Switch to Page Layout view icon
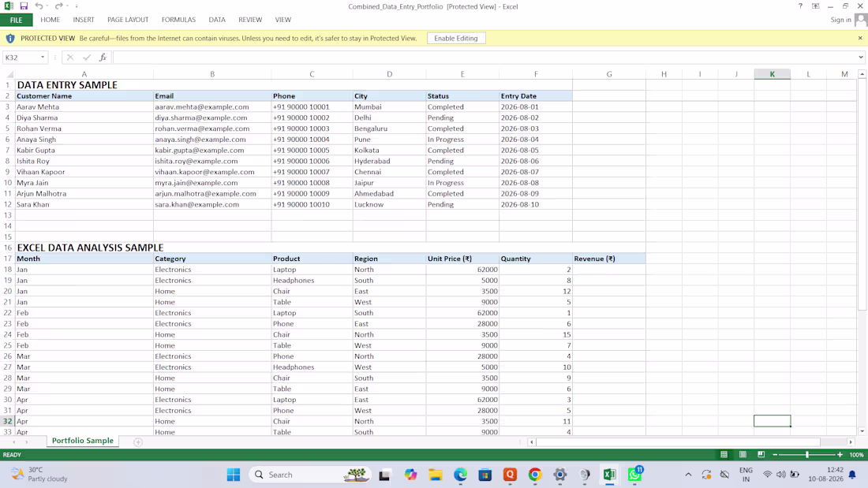868x488 pixels. 743,454
